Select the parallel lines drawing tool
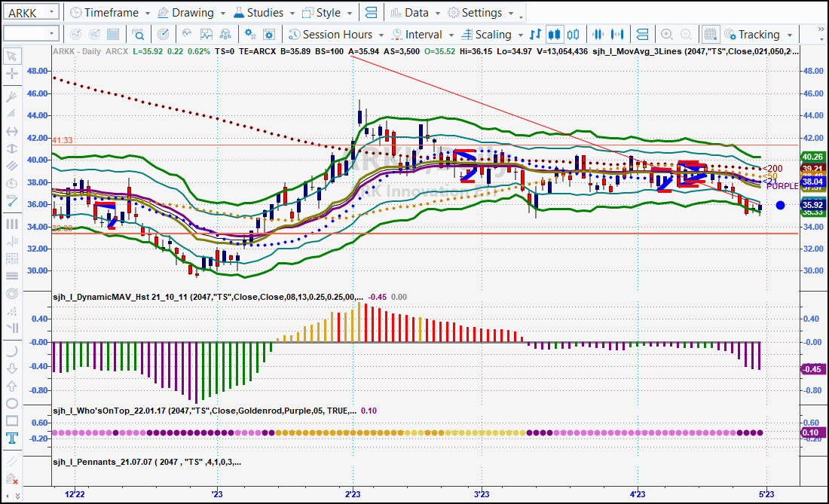Image resolution: width=829 pixels, height=504 pixels. [x=11, y=165]
